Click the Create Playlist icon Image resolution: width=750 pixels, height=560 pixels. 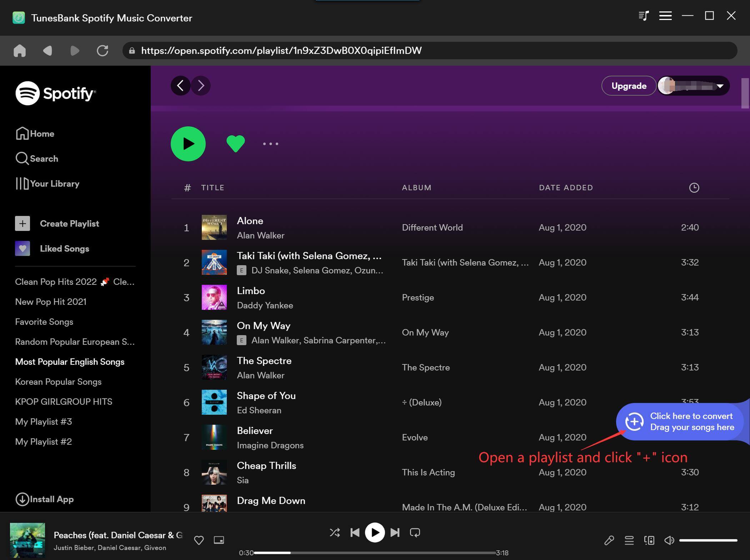tap(22, 223)
